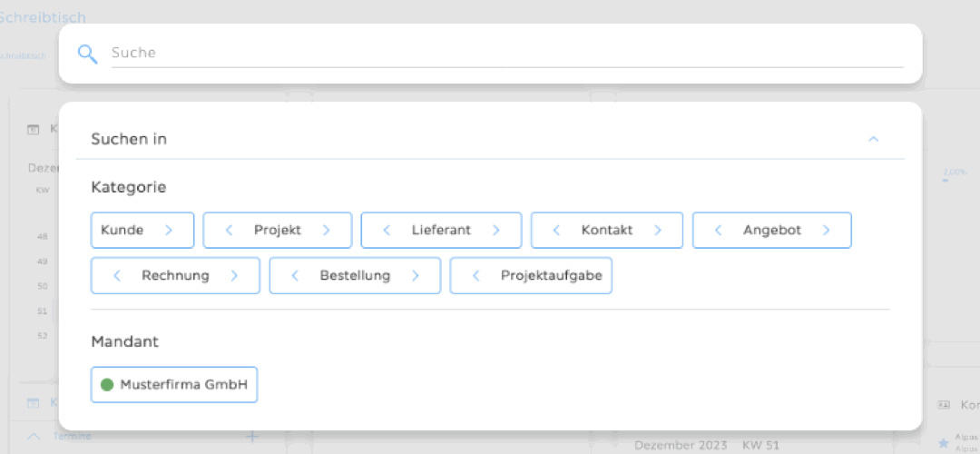Click right arrow on Lieferant chip
Screen dimensions: 980x454
point(495,231)
